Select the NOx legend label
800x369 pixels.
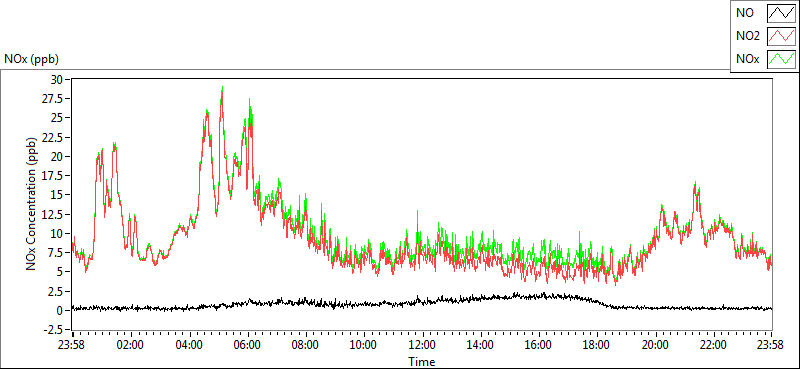[748, 59]
